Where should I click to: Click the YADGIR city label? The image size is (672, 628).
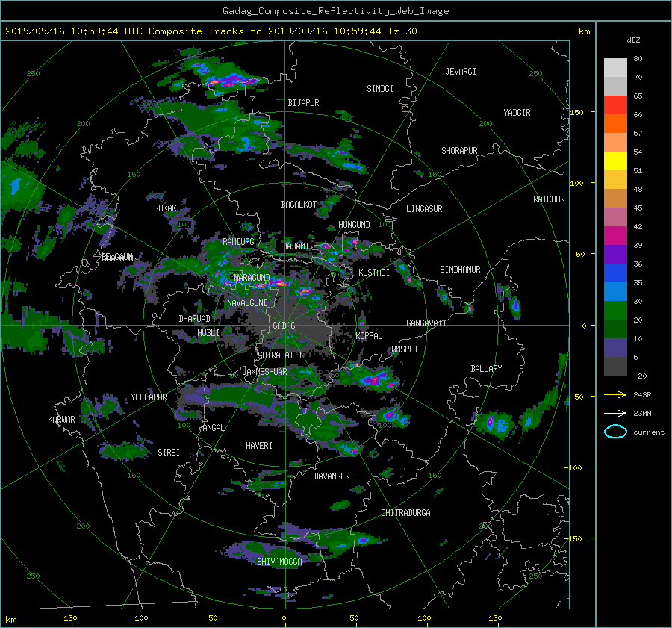coord(517,113)
